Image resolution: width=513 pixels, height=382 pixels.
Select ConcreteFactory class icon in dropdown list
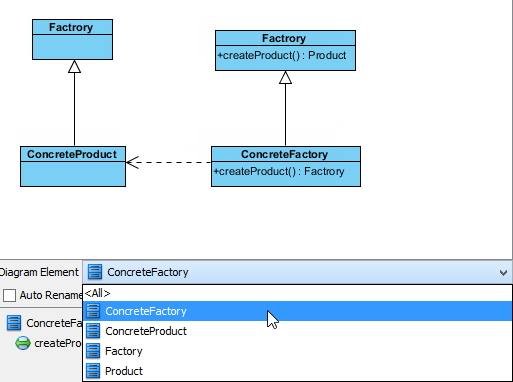point(93,311)
